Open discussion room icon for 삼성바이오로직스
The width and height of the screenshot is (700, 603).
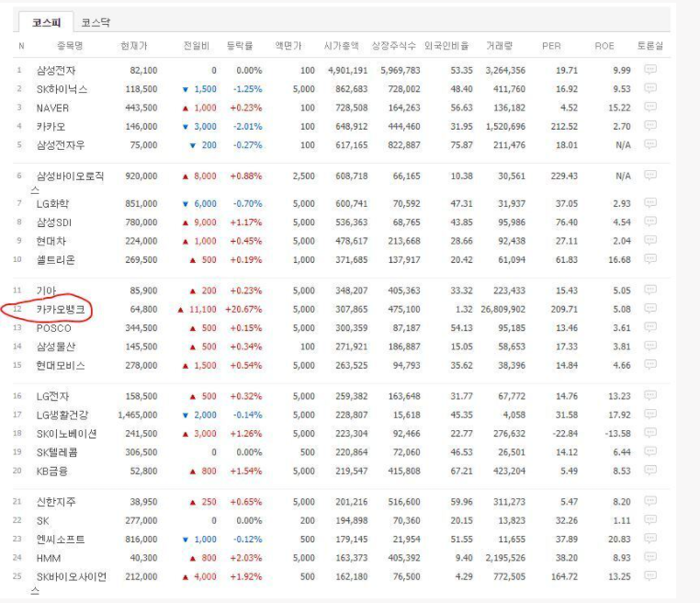click(650, 175)
